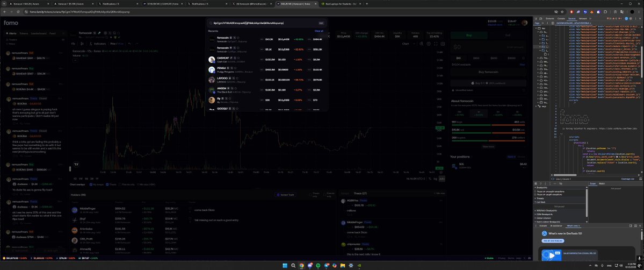Screen dimensions: 644x270
Task: Click PENGU token avatar in recents
Action: 212,69
